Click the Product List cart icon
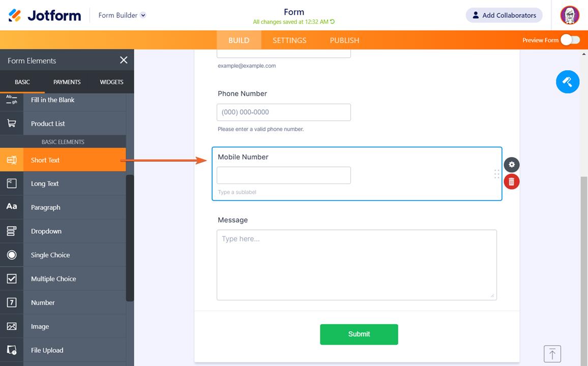588x366 pixels. point(12,123)
